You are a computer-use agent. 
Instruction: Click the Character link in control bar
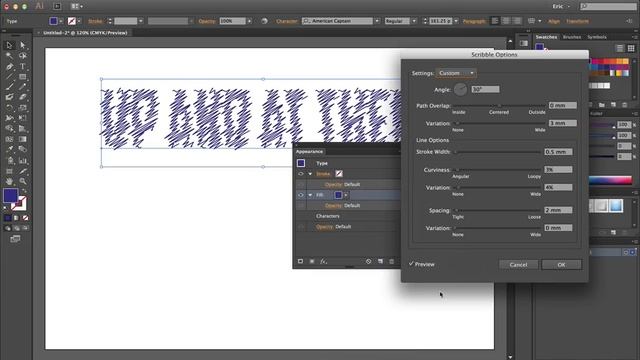[x=287, y=21]
